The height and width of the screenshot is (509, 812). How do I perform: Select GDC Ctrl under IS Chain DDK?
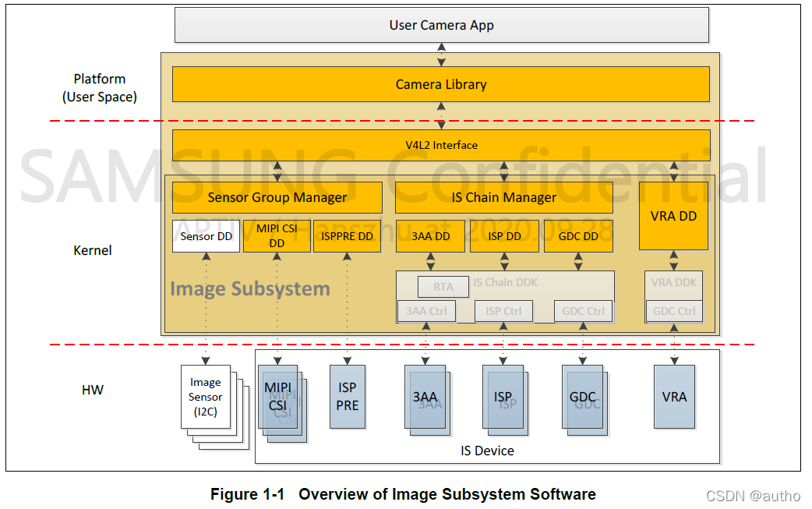pyautogui.click(x=583, y=311)
